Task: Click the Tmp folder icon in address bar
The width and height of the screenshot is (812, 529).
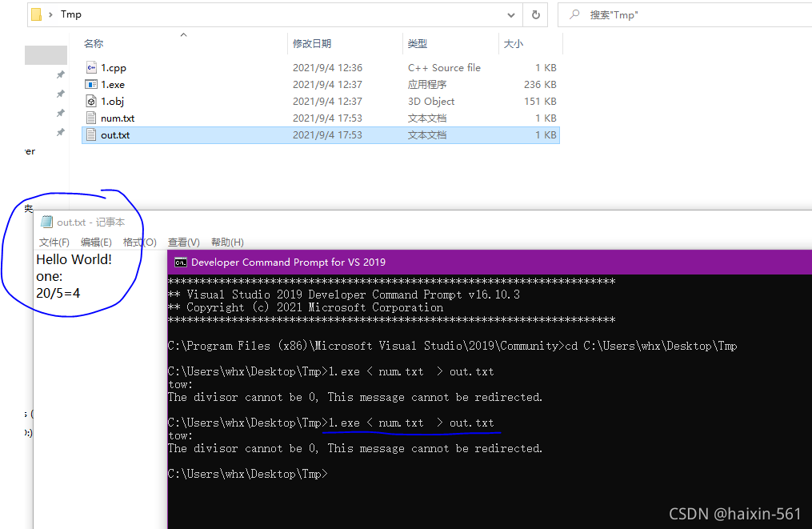Action: (36, 14)
